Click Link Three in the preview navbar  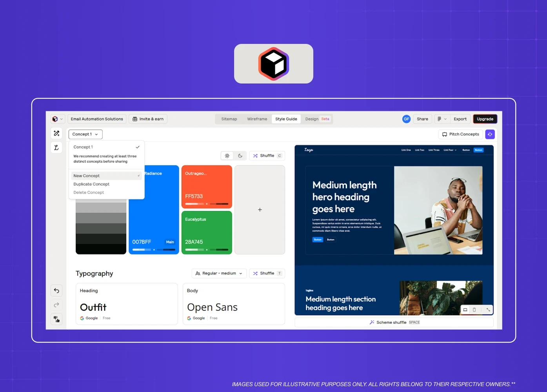[434, 150]
